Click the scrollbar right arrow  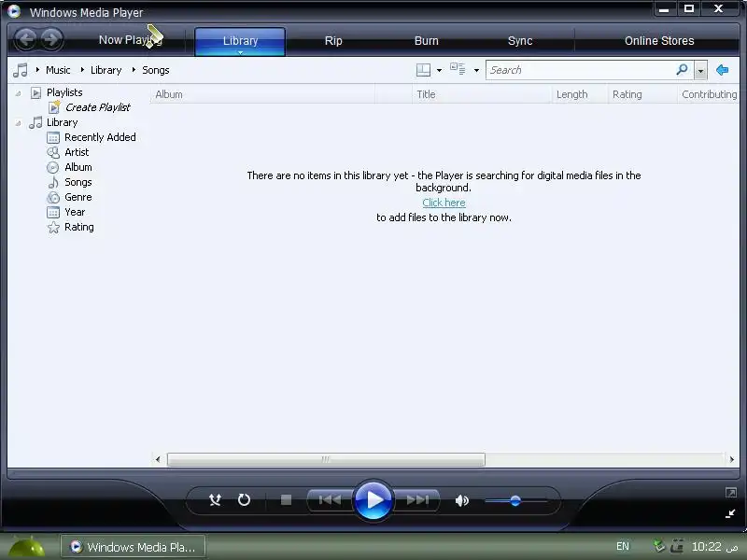tap(732, 459)
